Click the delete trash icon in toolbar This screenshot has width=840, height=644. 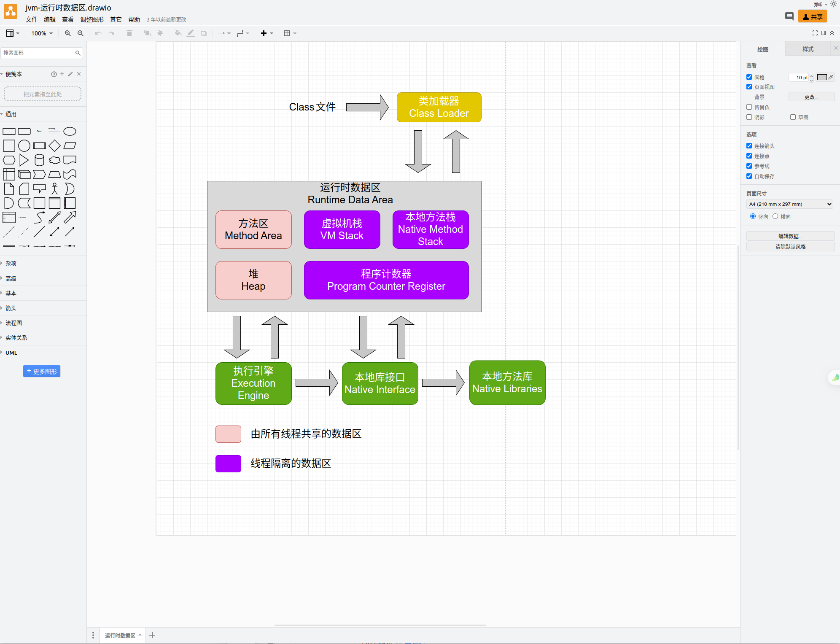click(129, 33)
